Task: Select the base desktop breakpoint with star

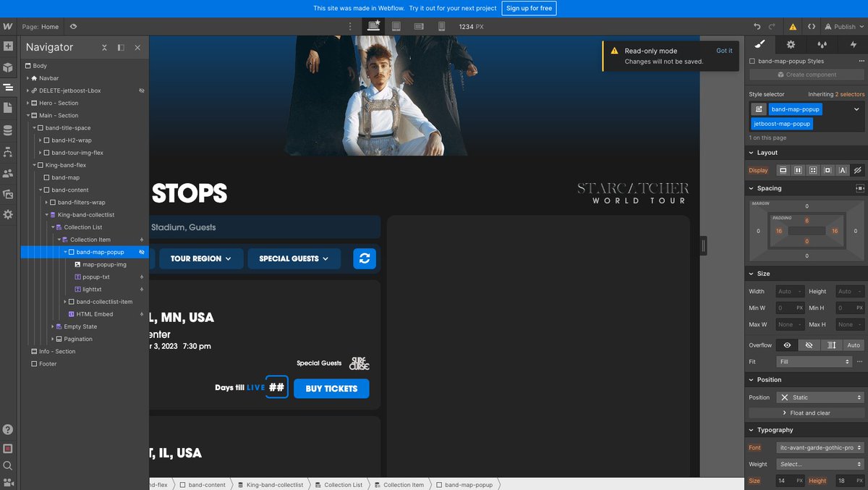Action: 374,26
